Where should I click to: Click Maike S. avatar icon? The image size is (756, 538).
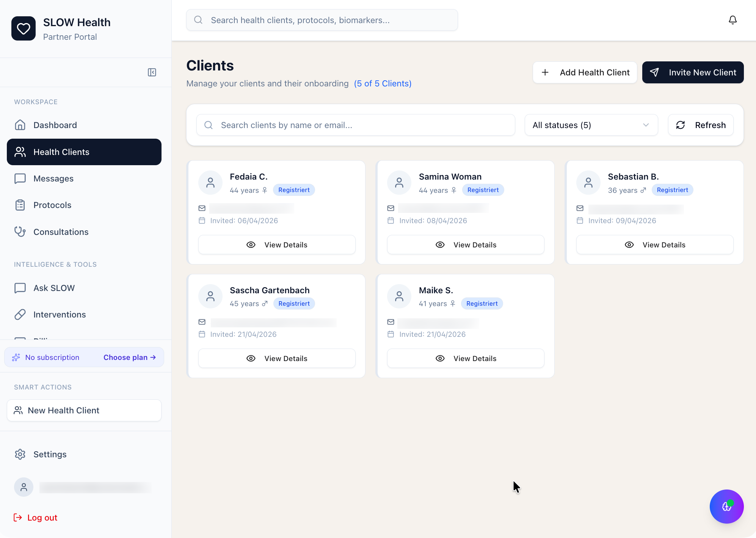point(399,296)
